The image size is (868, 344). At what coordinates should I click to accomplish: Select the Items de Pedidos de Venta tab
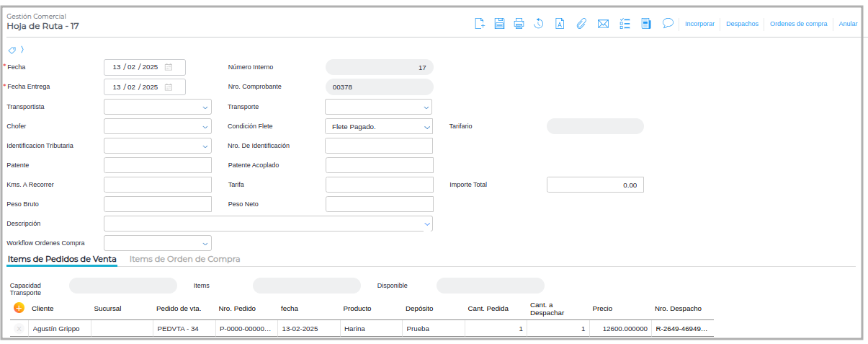(62, 259)
